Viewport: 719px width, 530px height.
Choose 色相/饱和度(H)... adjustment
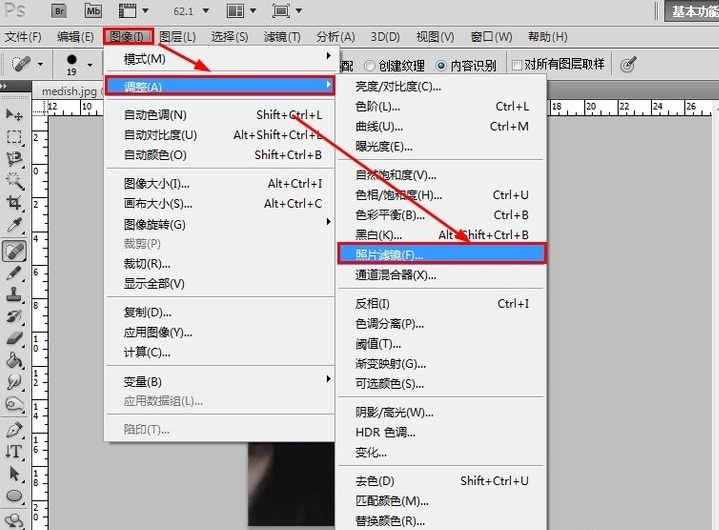[442, 195]
